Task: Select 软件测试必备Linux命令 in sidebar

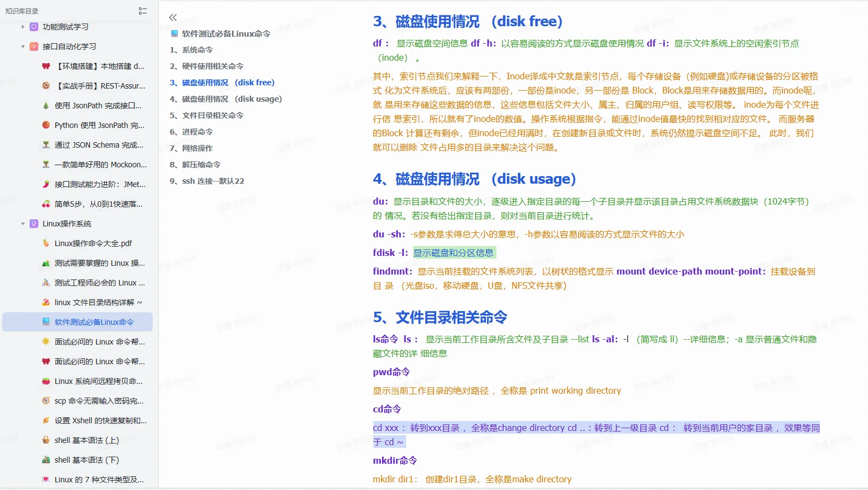Action: tap(94, 322)
